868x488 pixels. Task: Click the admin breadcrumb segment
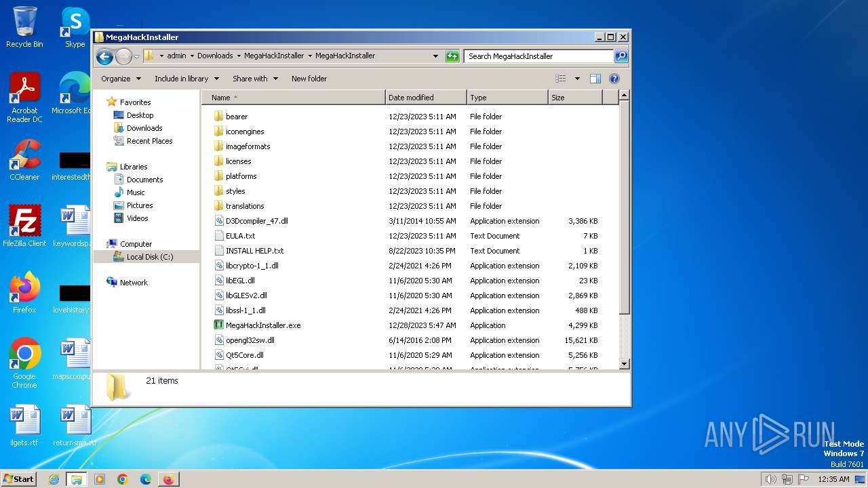coord(176,56)
